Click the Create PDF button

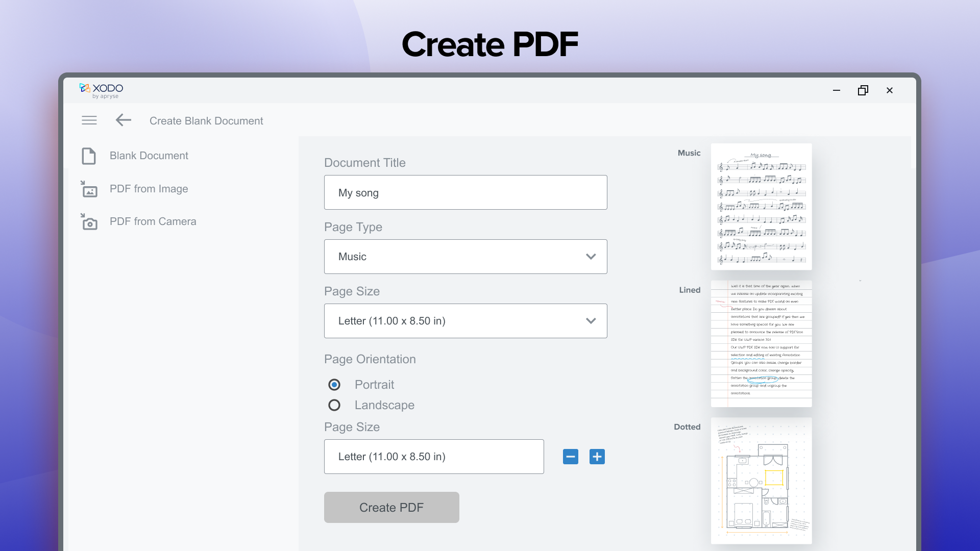391,507
